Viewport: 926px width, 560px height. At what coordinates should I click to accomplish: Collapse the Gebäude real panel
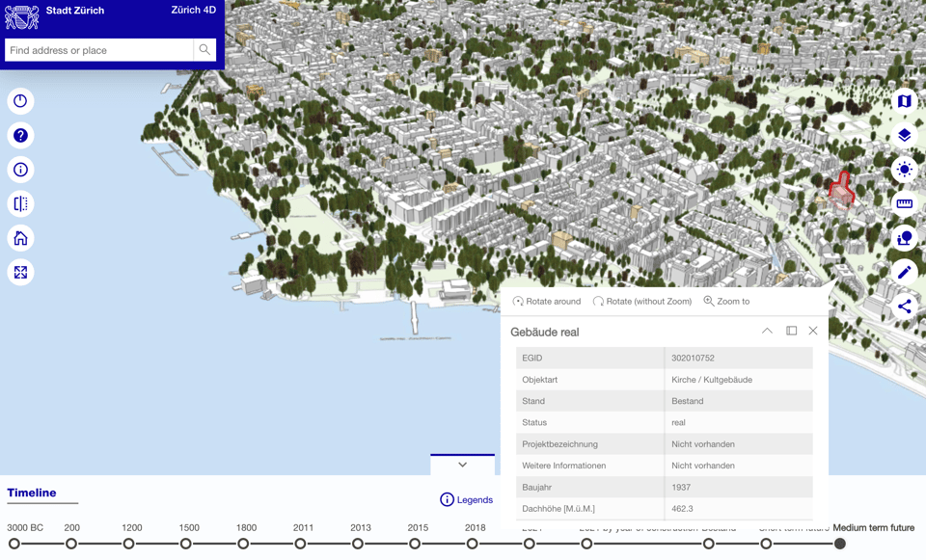tap(767, 331)
